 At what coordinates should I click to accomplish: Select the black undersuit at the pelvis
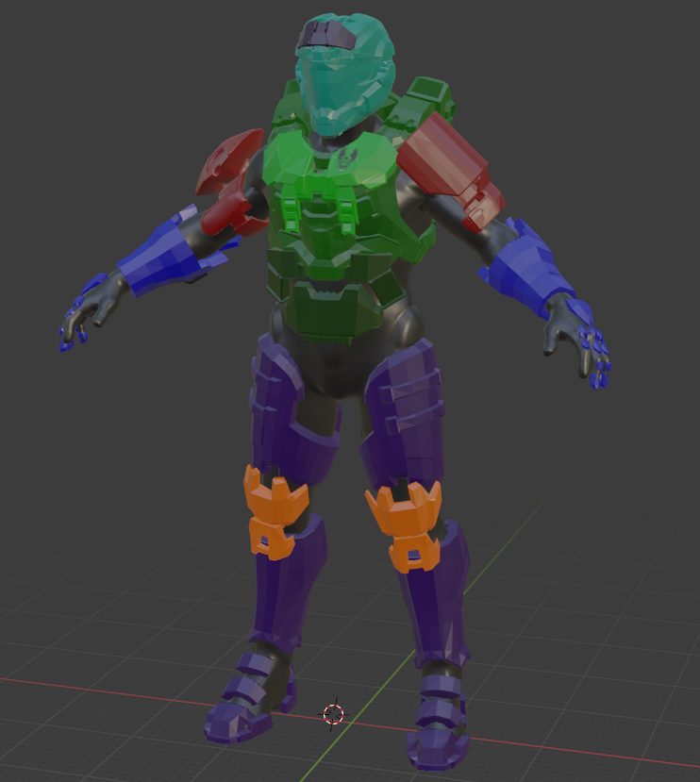[x=340, y=369]
